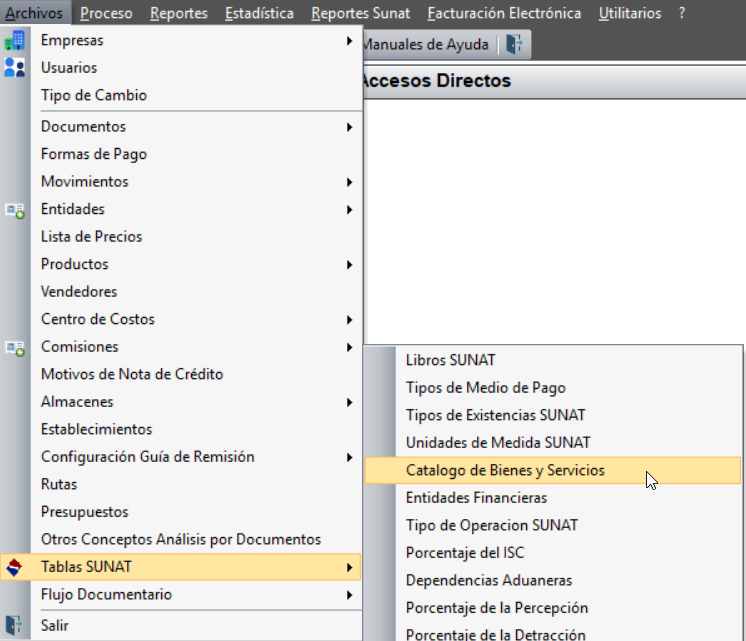Open the Facturación Electrónica menu
746x641 pixels.
pos(504,13)
